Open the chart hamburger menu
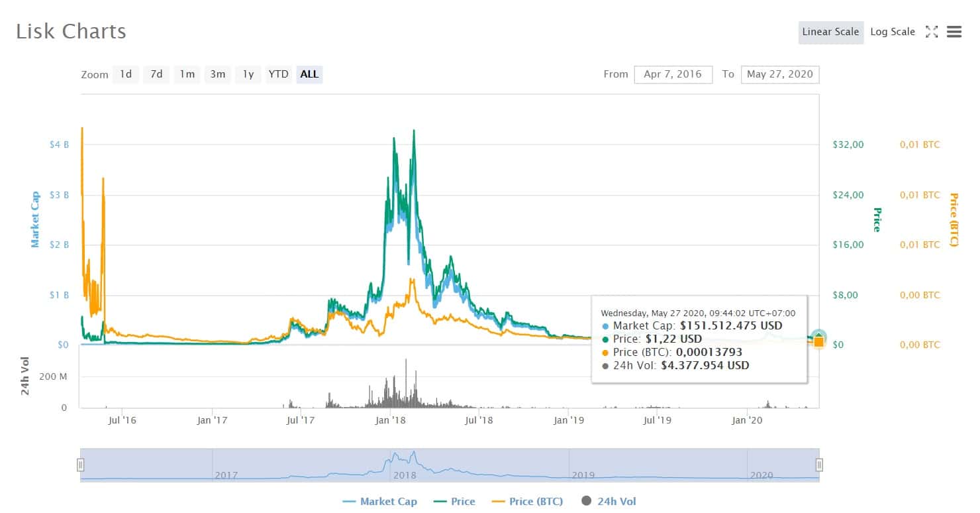 954,32
